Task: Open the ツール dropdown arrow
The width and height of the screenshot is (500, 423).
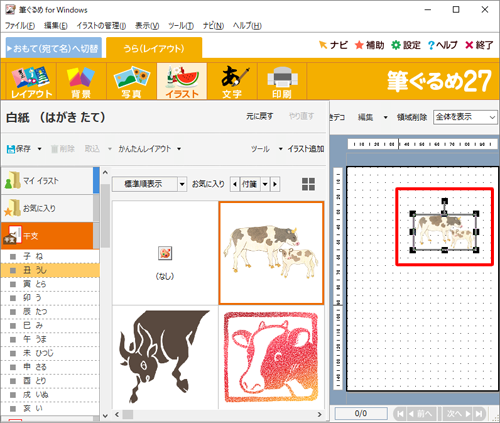Action: tap(281, 149)
